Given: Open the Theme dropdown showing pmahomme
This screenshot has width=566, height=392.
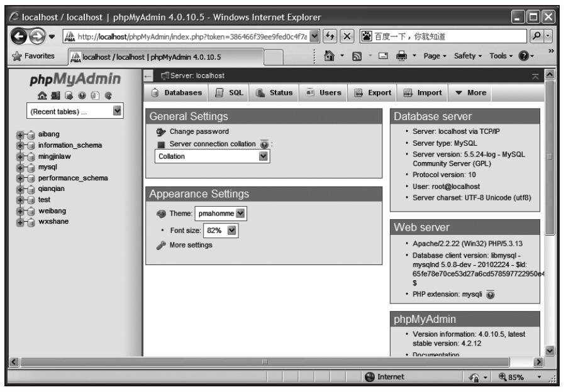Looking at the screenshot, I should click(221, 214).
